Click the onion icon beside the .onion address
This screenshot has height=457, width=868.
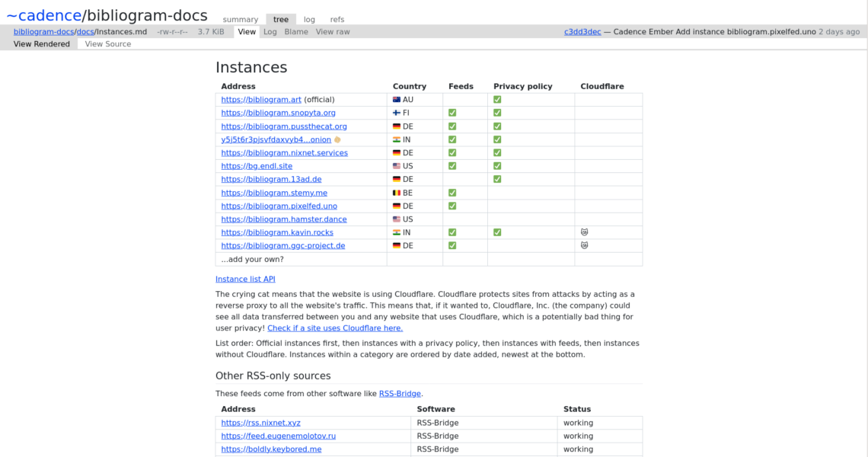pyautogui.click(x=337, y=139)
